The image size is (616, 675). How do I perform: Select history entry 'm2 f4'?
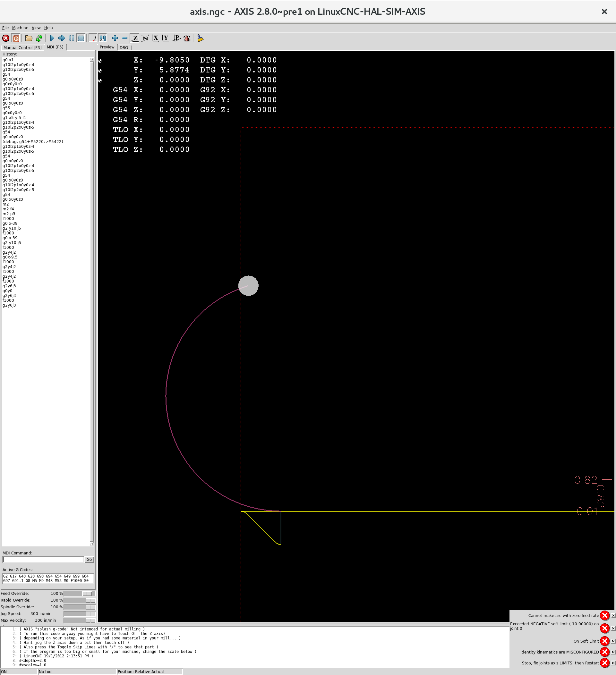8,209
